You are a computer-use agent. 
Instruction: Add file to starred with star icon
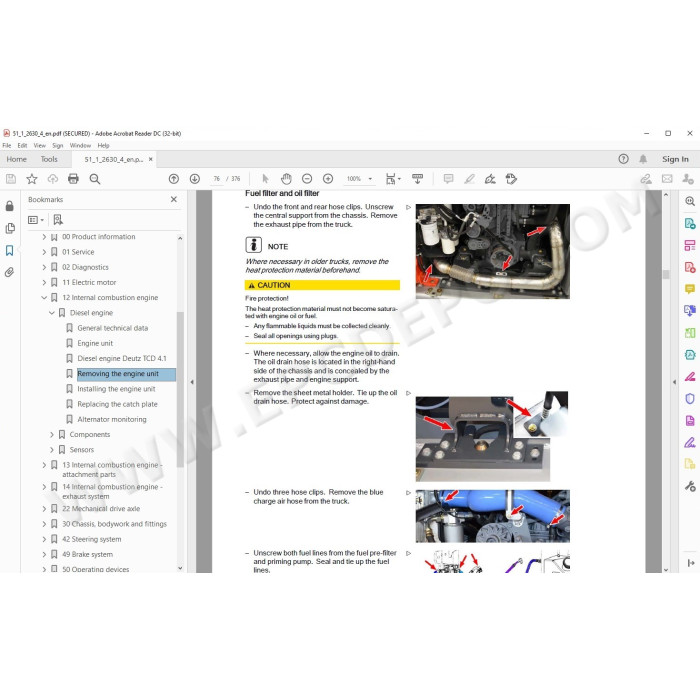tap(32, 179)
